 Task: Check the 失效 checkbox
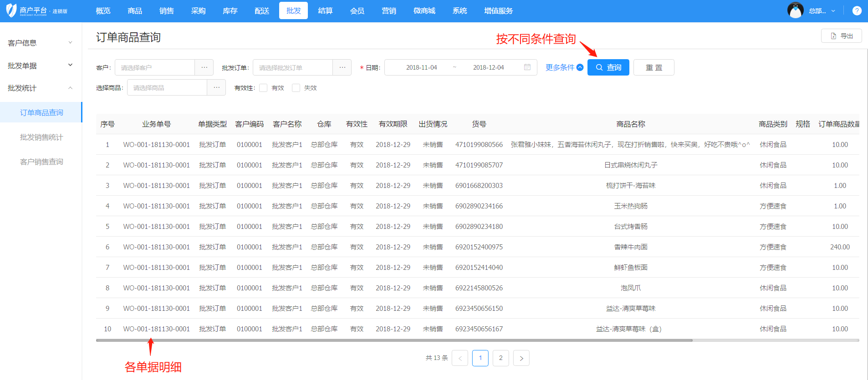[296, 88]
